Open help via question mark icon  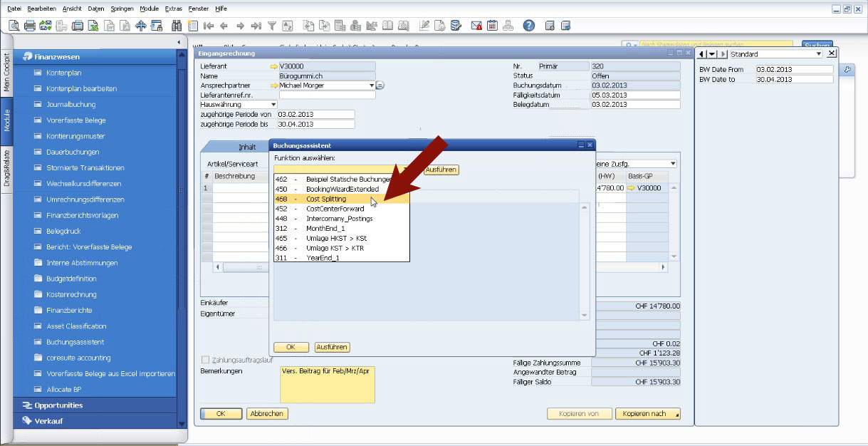528,26
